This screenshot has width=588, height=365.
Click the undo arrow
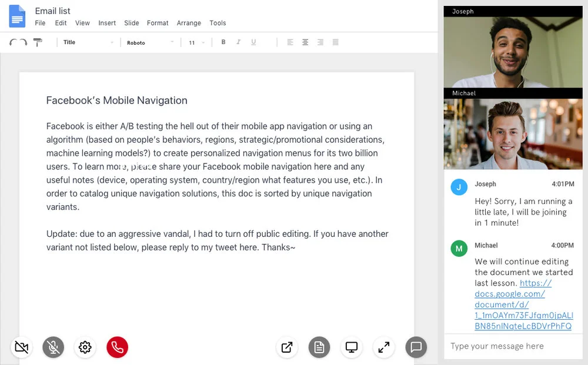click(x=13, y=42)
